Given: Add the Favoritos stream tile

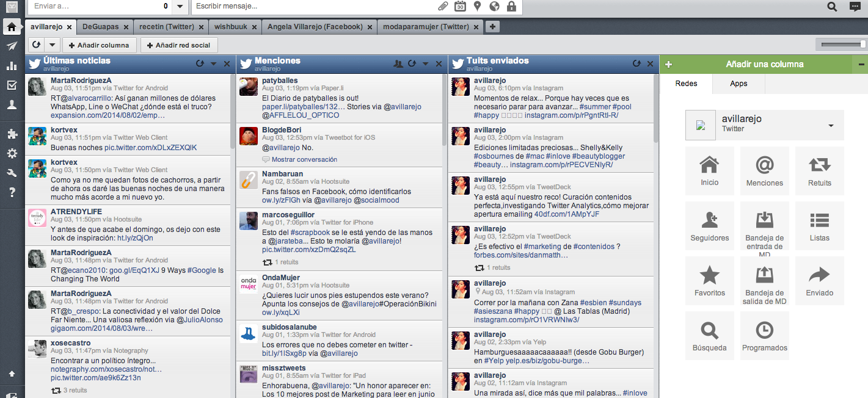Looking at the screenshot, I should (709, 281).
